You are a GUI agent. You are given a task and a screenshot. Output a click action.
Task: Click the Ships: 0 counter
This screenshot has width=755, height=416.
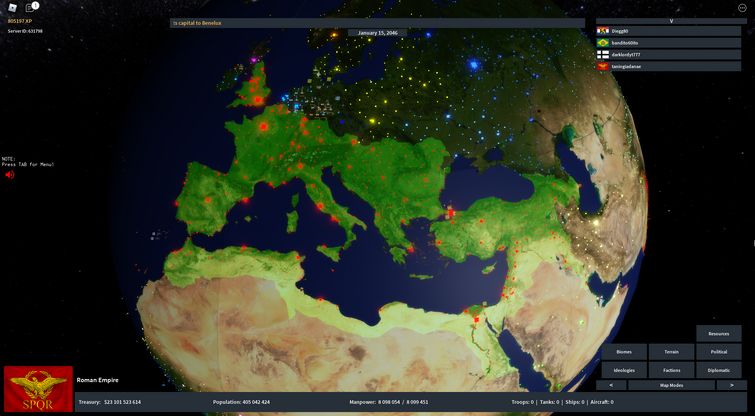click(x=574, y=402)
